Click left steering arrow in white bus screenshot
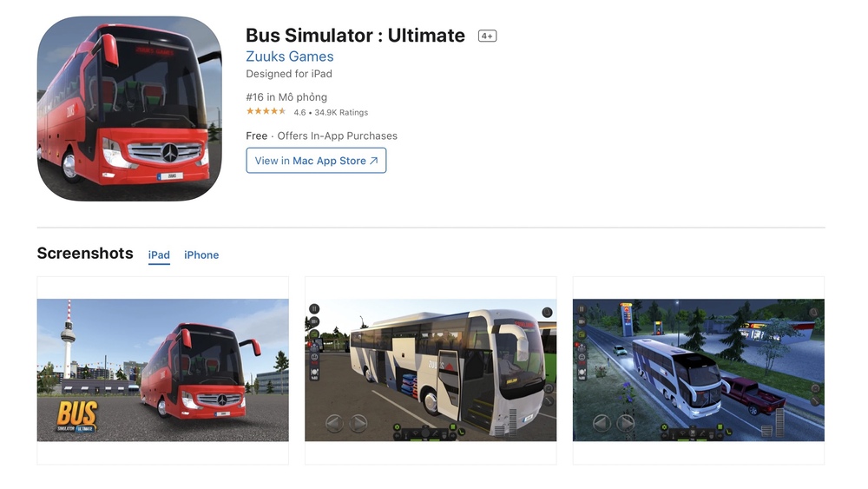868x489 pixels. (x=334, y=424)
